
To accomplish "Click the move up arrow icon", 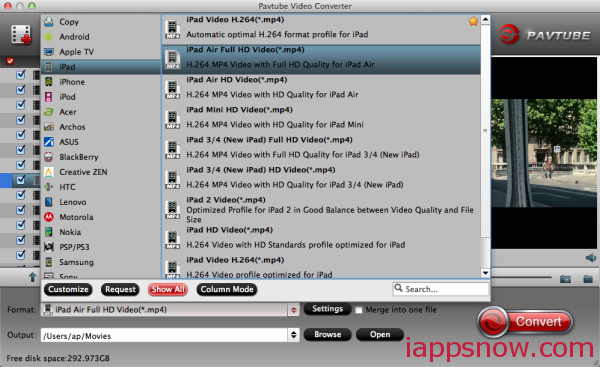I will click(x=33, y=277).
